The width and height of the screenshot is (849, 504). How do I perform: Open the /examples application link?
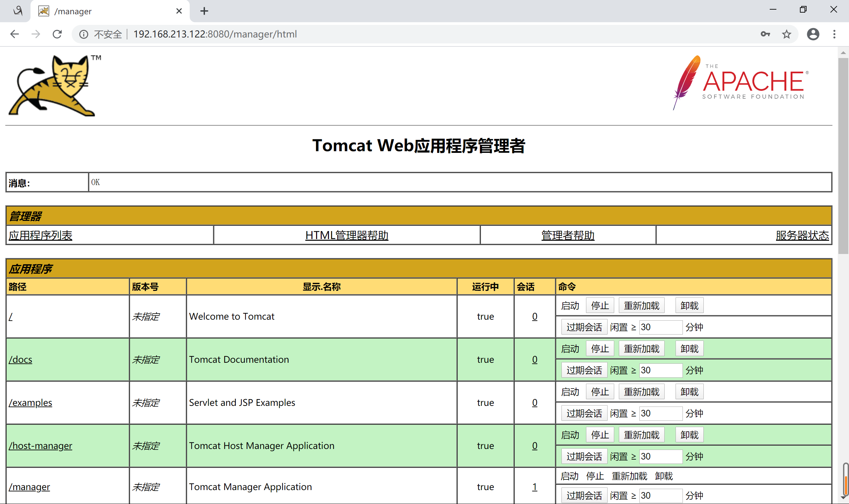coord(31,403)
